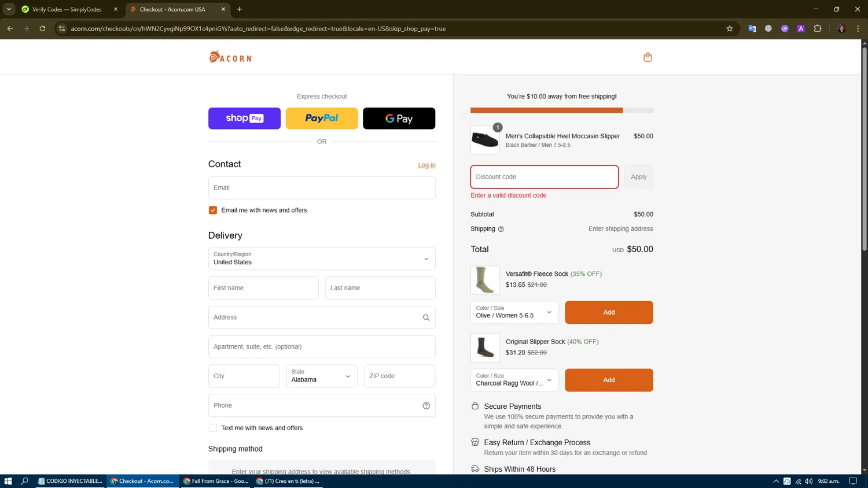Click the free shipping progress bar
This screenshot has height=488, width=868.
click(x=562, y=110)
